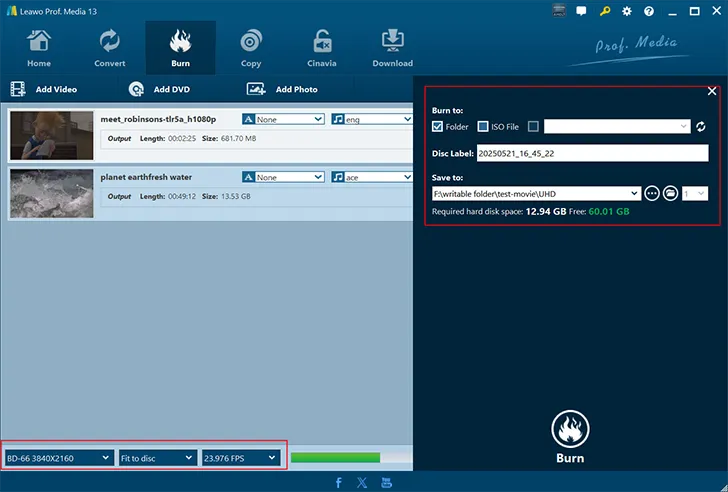
Task: Click the Add Photo button
Action: coord(285,89)
